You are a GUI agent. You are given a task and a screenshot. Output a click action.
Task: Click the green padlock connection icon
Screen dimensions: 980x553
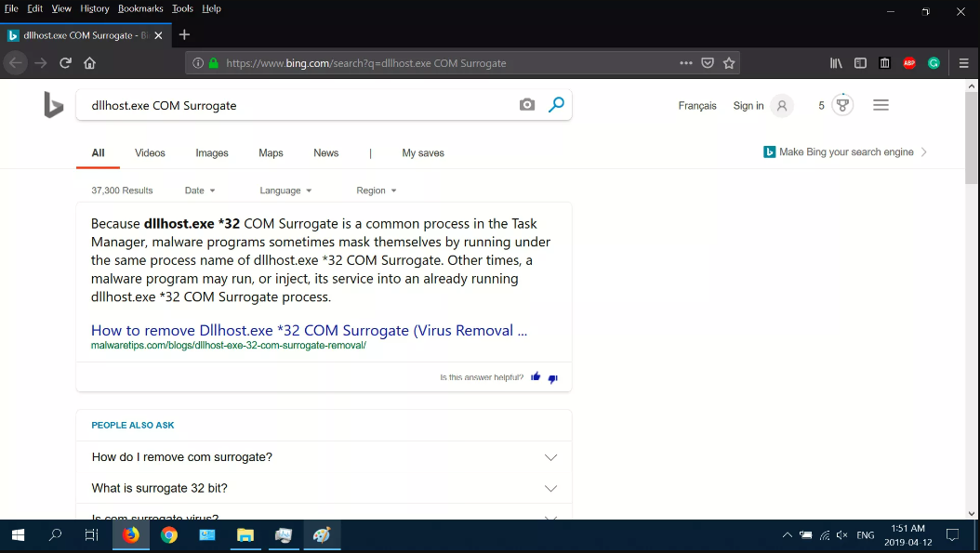[214, 63]
